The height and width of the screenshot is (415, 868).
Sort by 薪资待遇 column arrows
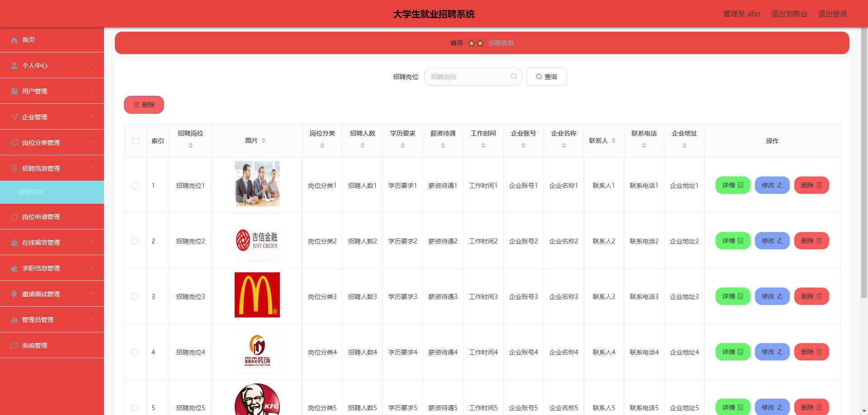[443, 145]
